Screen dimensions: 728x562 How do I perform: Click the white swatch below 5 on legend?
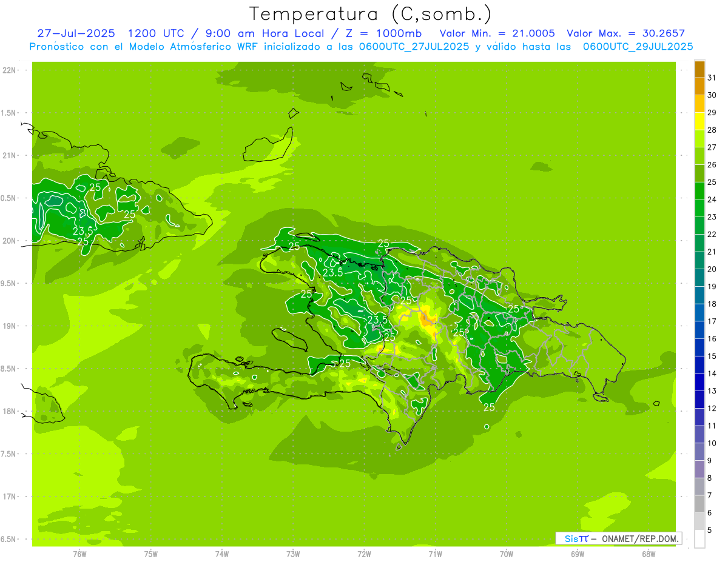[x=699, y=539]
